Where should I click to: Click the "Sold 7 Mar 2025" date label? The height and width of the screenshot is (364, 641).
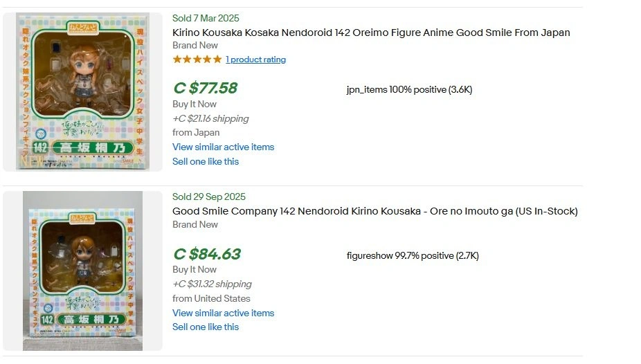(206, 18)
